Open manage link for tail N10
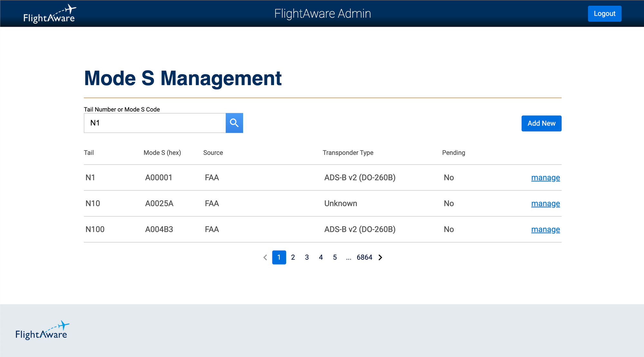Viewport: 644px width, 357px height. tap(545, 204)
